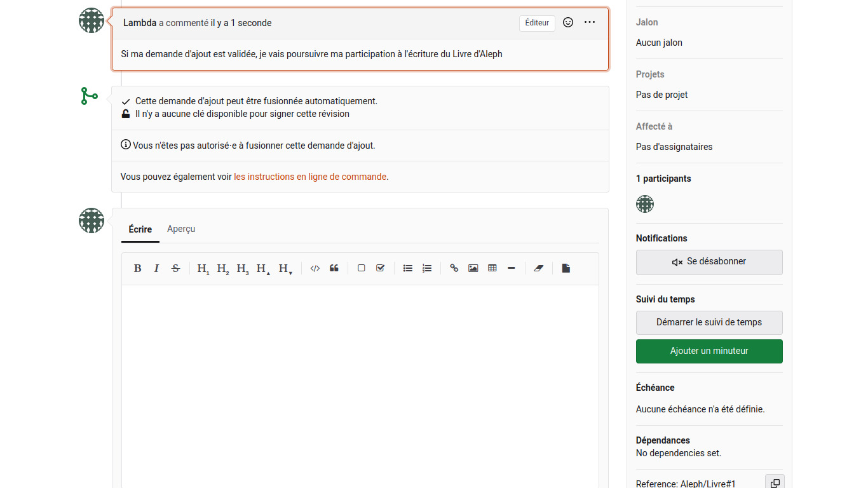Insert a link with the chain icon
The width and height of the screenshot is (868, 488).
(x=454, y=268)
